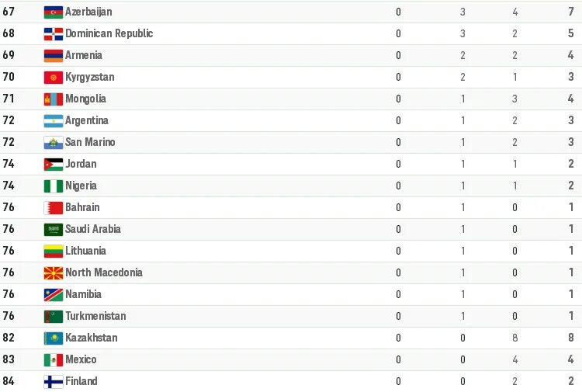Viewport: 582px width, 392px height.
Task: Click the Kazakhstan flag icon
Action: (54, 338)
